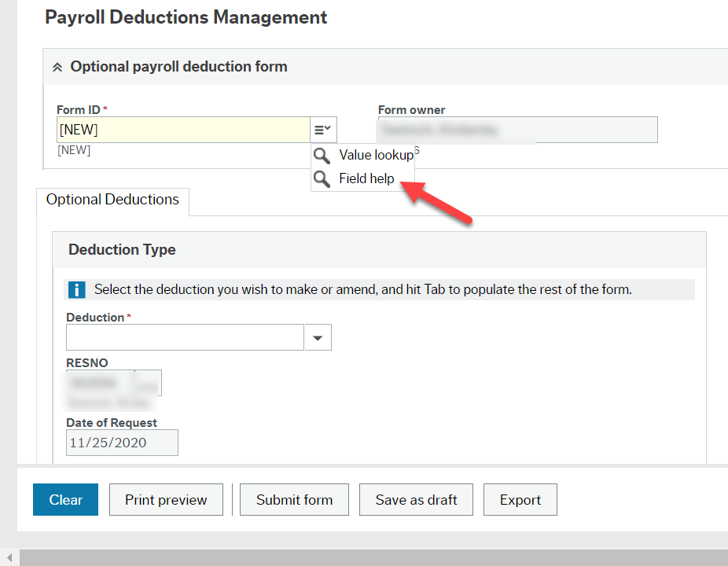Image resolution: width=728 pixels, height=566 pixels.
Task: Click the Clear button
Action: pyautogui.click(x=64, y=499)
